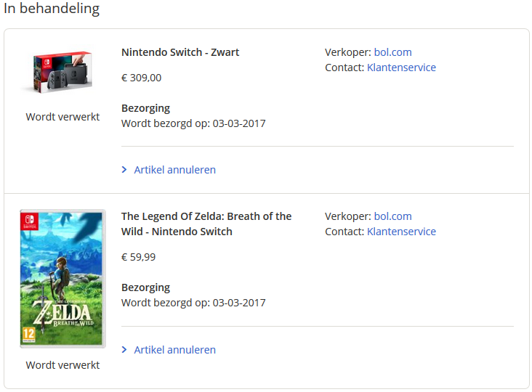Visit bol.com seller link for the Zelda game
The width and height of the screenshot is (532, 392).
click(392, 216)
